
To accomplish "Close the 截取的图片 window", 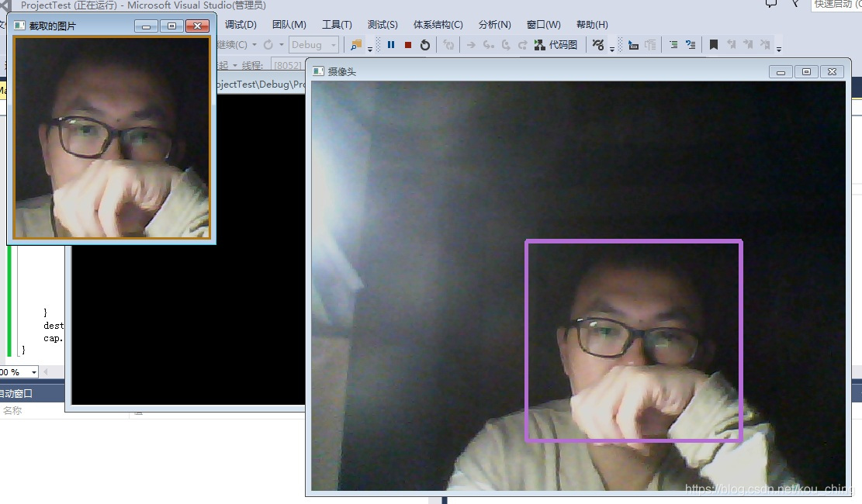I will pos(197,26).
